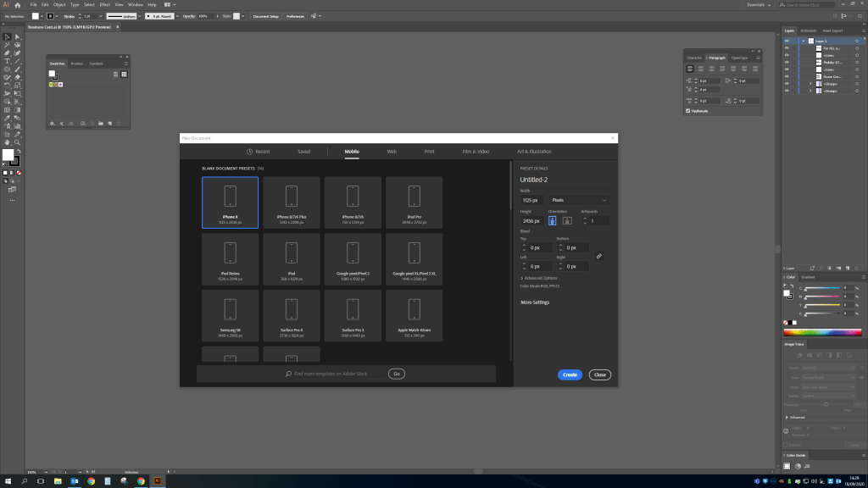Hide Layer 1 using its eye icon
Screen dimensions: 868x488
[x=787, y=41]
